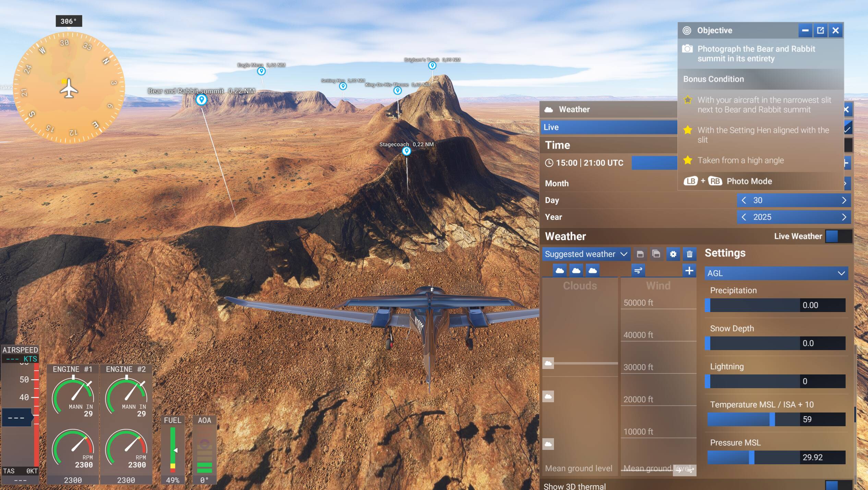The width and height of the screenshot is (868, 490).
Task: Decrease Year value with left arrow
Action: 744,217
